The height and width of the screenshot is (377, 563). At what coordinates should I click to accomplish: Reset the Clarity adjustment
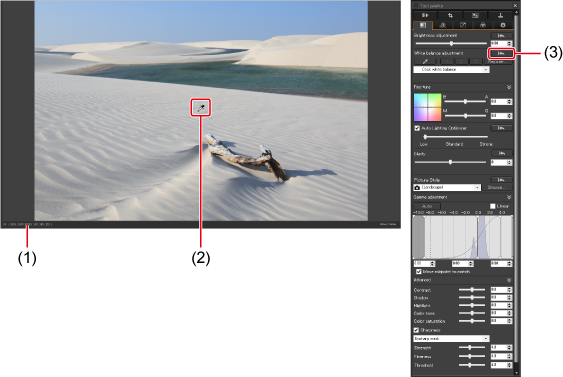tap(501, 154)
